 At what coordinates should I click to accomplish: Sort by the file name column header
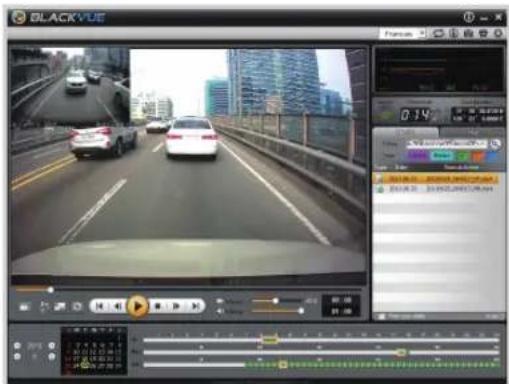[461, 167]
